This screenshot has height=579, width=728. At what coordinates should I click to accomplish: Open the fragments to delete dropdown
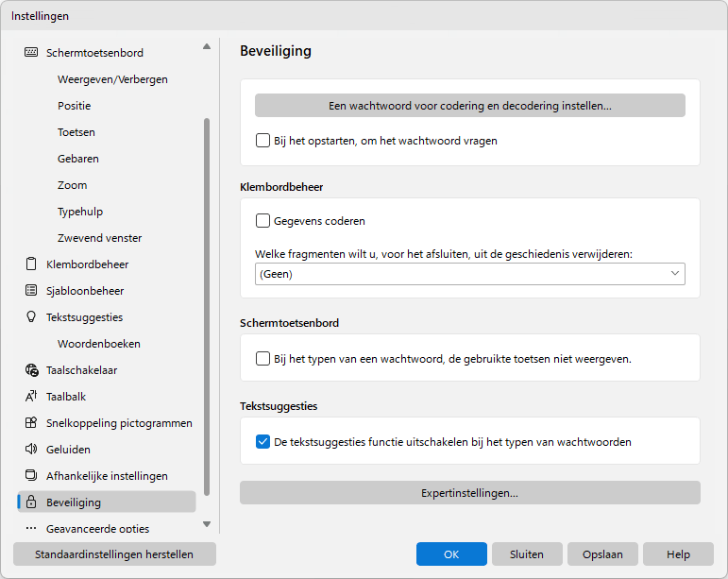[470, 274]
